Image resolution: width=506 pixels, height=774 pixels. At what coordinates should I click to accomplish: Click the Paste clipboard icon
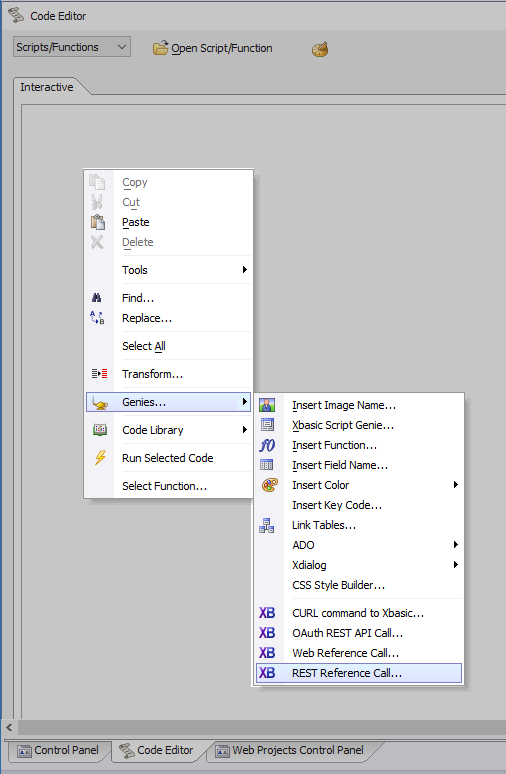[x=98, y=222]
